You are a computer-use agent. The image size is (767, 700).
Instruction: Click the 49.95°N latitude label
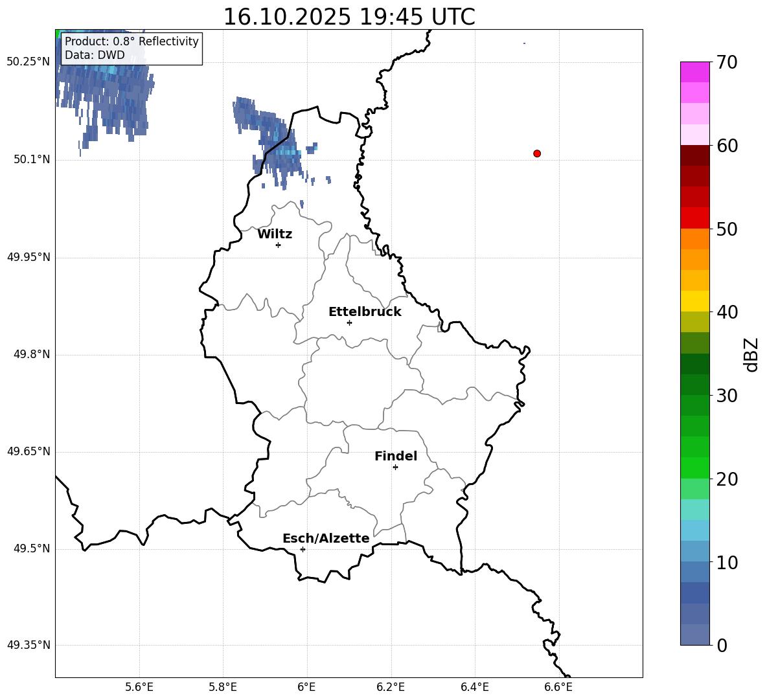(29, 257)
